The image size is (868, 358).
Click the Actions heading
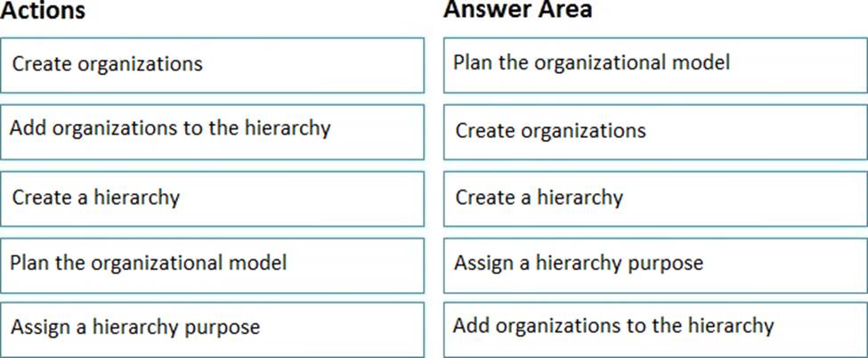click(44, 11)
